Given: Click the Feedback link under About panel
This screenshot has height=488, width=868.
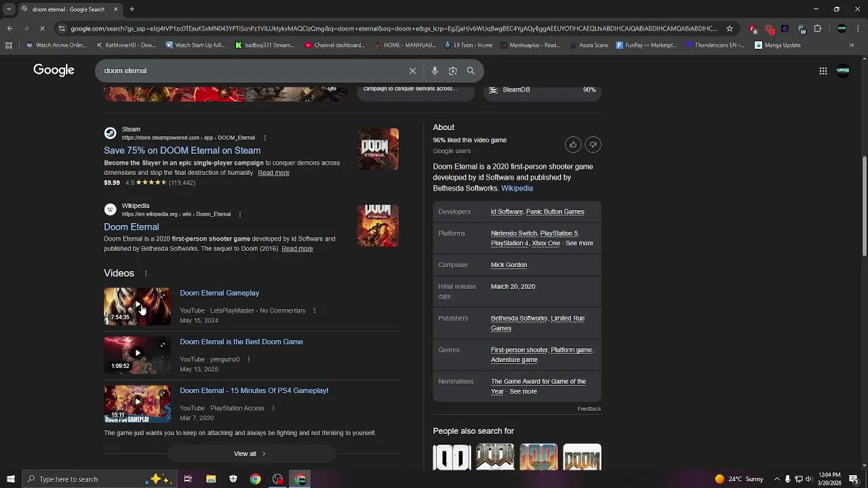Looking at the screenshot, I should click(589, 409).
